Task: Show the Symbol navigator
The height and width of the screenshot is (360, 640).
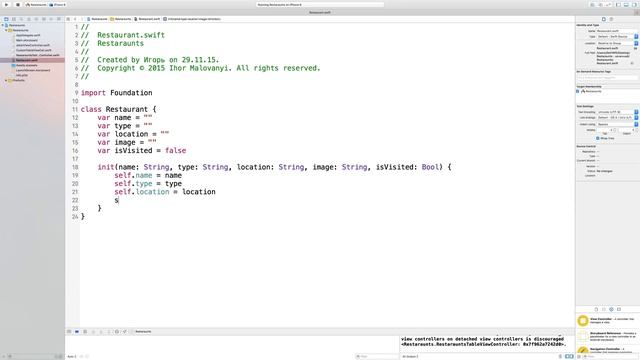Action: click(x=13, y=19)
